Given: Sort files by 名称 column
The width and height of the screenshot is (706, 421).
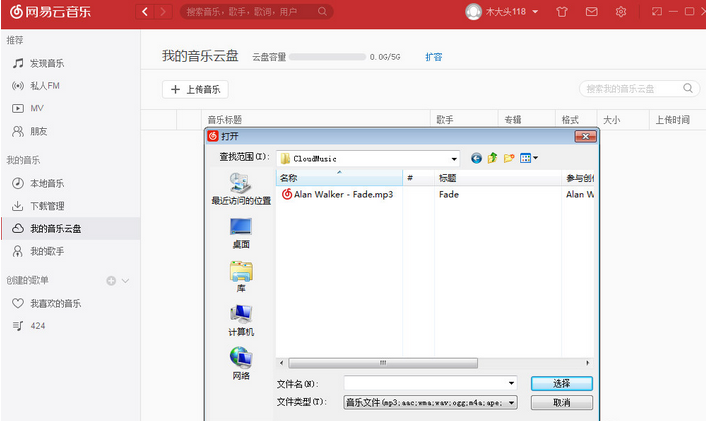Looking at the screenshot, I should tap(339, 178).
